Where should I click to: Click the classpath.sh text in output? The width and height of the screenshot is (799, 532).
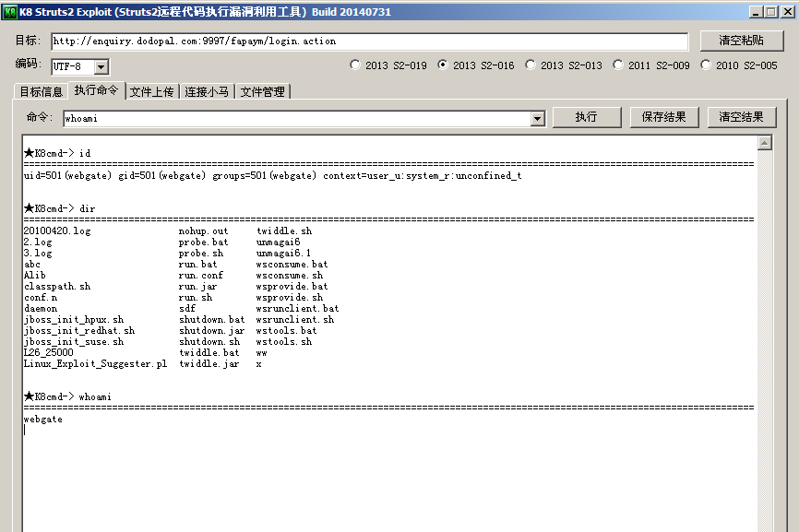pyautogui.click(x=57, y=286)
